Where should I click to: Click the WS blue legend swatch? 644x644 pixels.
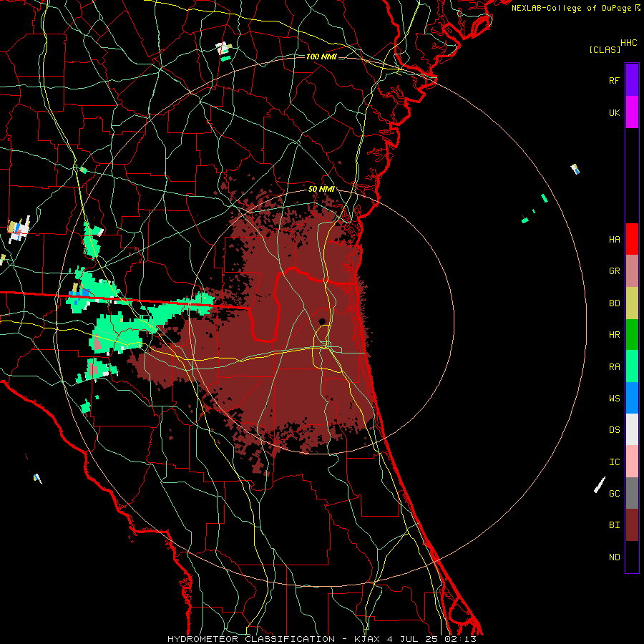coord(632,398)
